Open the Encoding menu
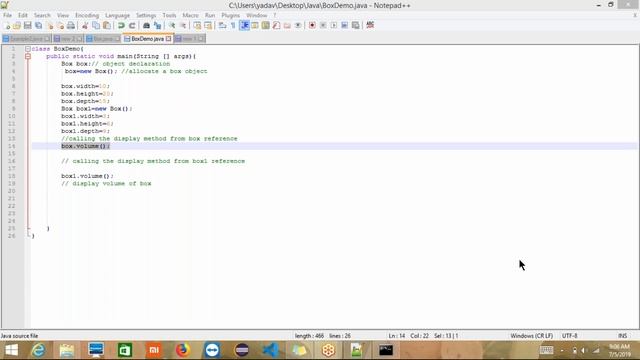 [87, 15]
